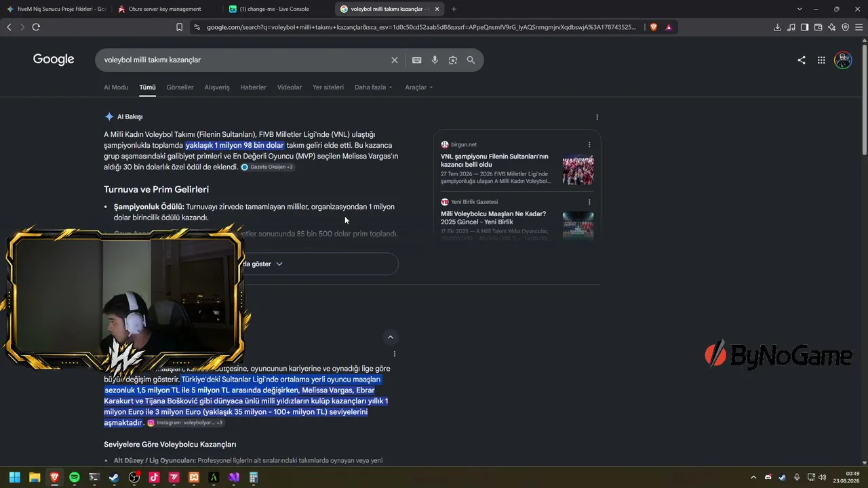Screen dimensions: 868x488
Task: Collapse the section with the up chevron
Action: click(x=390, y=337)
